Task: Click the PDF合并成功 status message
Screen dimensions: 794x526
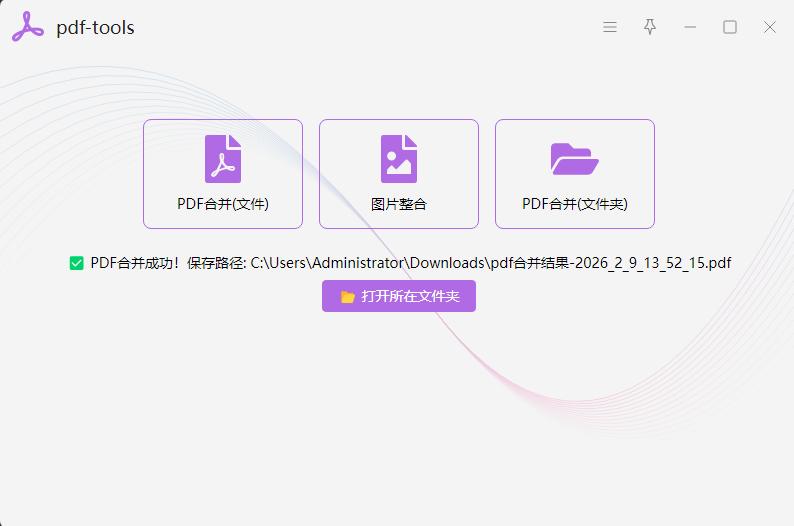Action: pyautogui.click(x=134, y=263)
